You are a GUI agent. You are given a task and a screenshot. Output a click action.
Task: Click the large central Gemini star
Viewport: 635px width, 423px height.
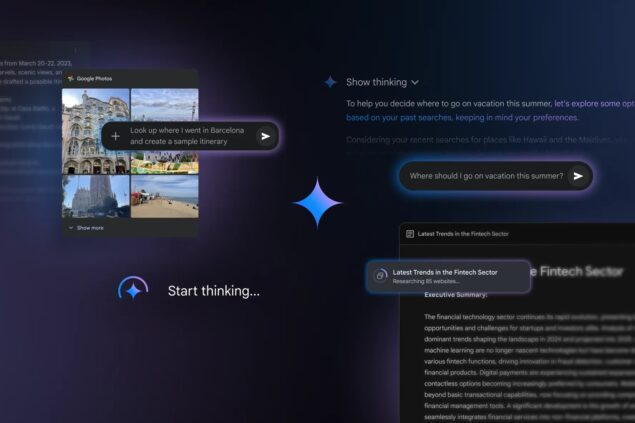click(318, 202)
